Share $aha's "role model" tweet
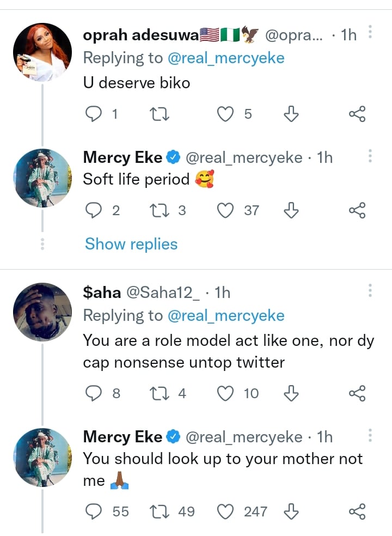Image resolution: width=392 pixels, height=536 pixels. (x=357, y=393)
